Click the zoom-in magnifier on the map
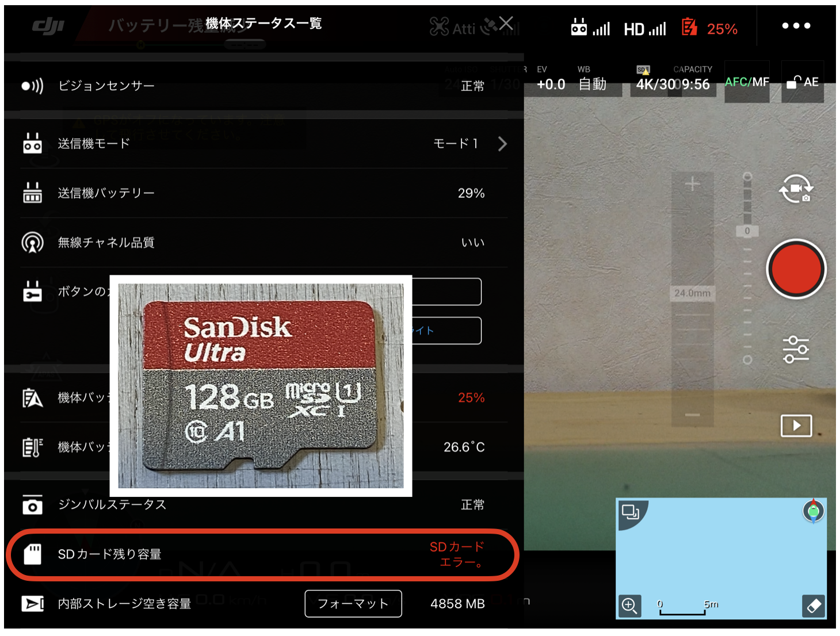 click(x=629, y=606)
